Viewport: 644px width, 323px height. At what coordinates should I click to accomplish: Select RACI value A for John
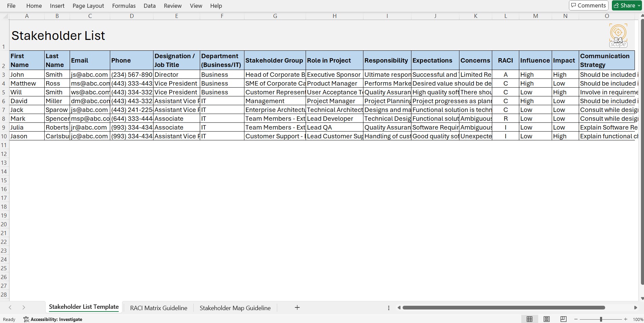[505, 74]
